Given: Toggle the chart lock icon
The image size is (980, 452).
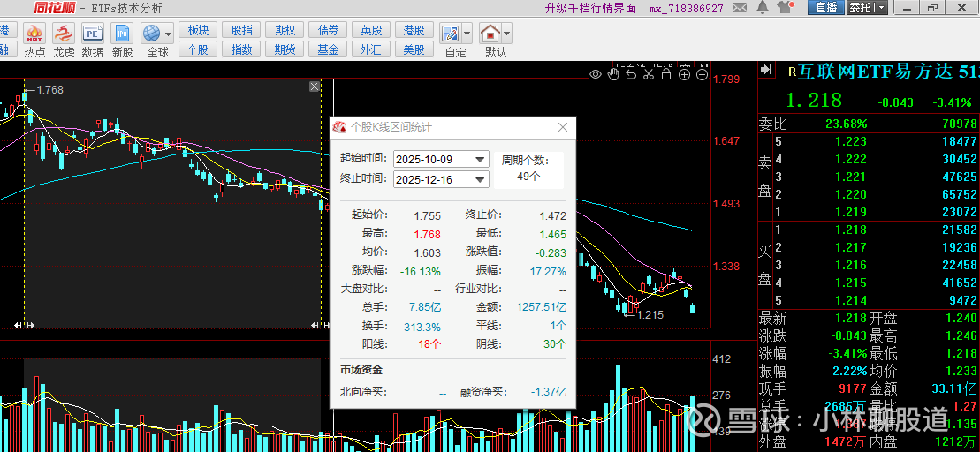Looking at the screenshot, I should tap(666, 74).
